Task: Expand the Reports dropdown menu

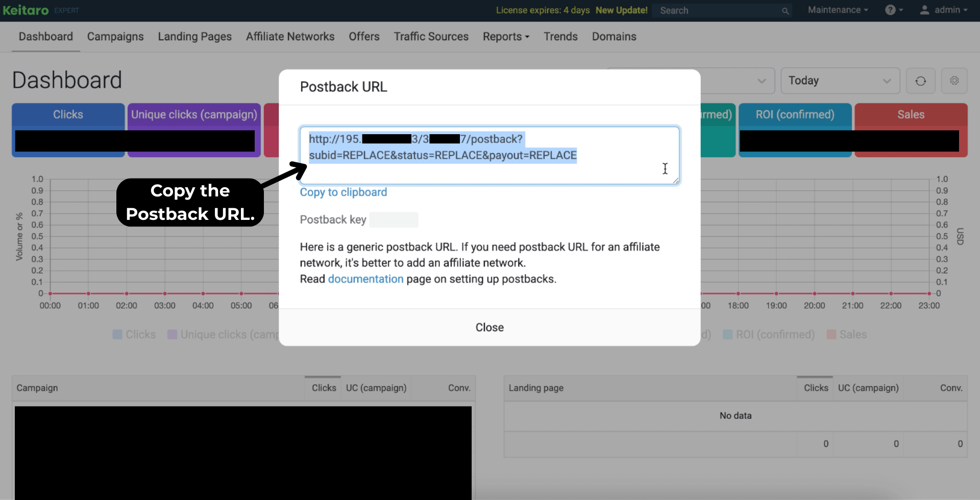Action: point(506,37)
